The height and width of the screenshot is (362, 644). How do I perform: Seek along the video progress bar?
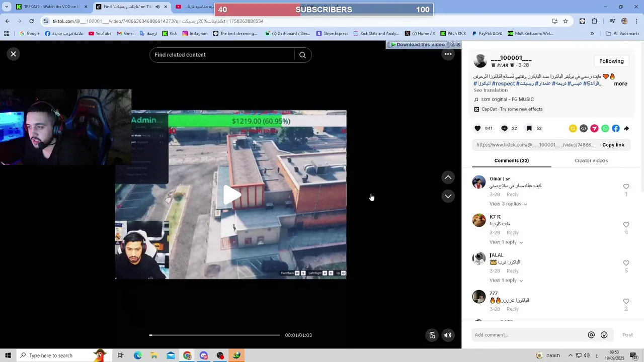pos(215,335)
